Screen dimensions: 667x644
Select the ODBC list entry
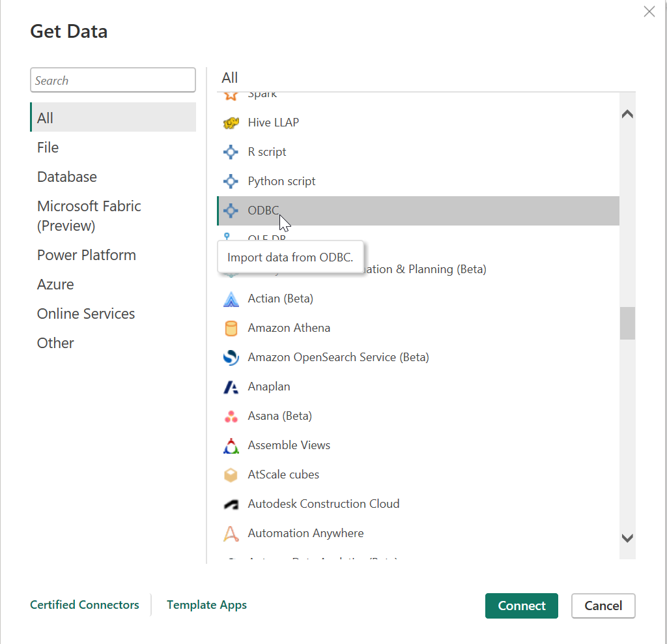coord(418,211)
